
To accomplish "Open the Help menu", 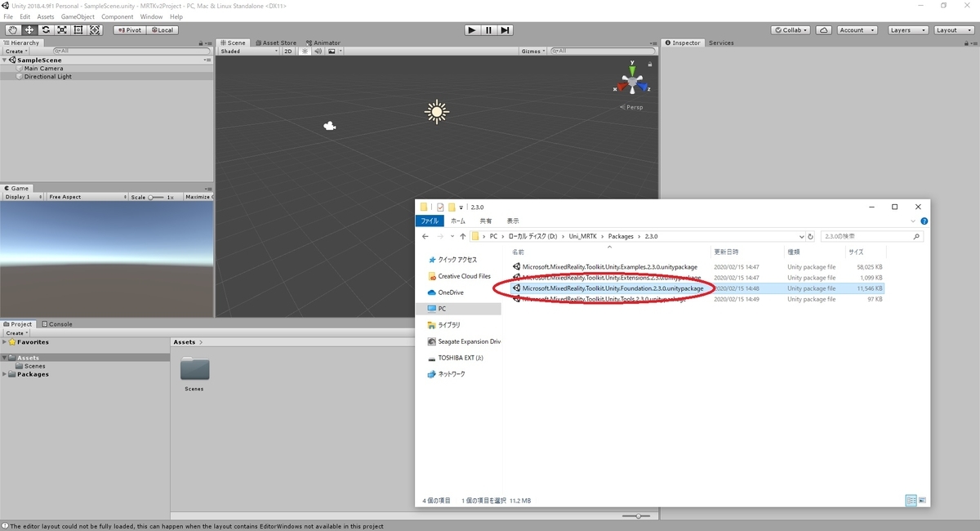I will tap(176, 16).
